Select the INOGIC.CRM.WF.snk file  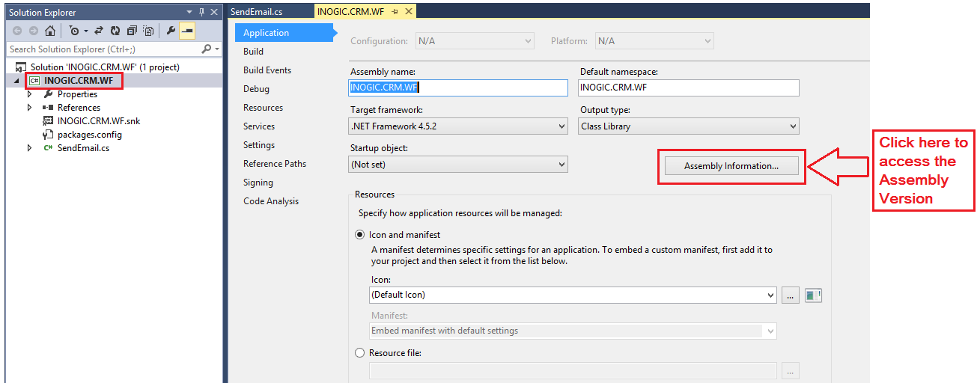point(99,121)
